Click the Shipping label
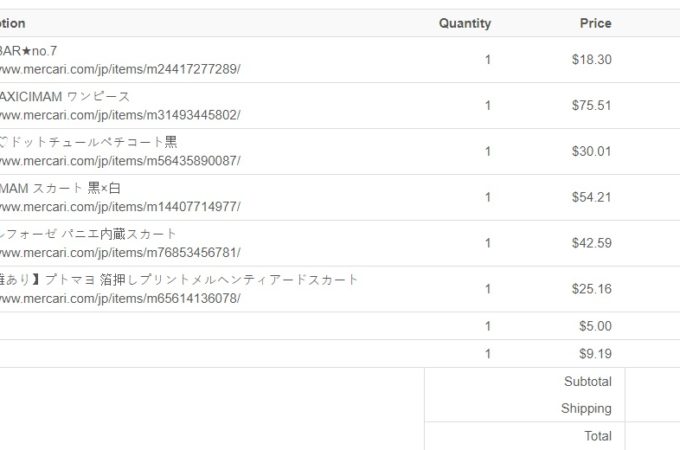This screenshot has height=450, width=680. tap(586, 408)
